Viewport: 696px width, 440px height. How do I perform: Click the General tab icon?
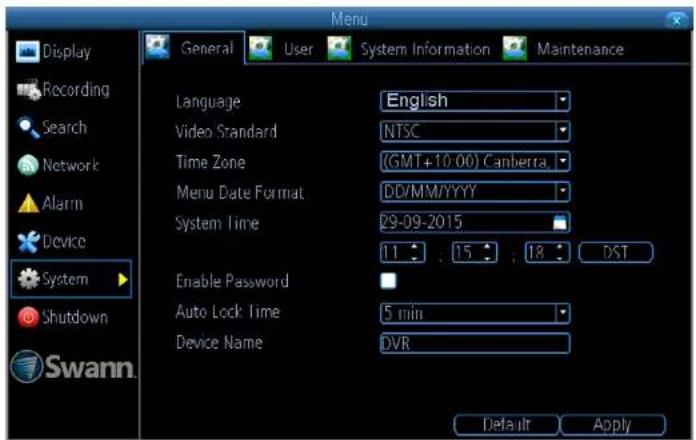[x=158, y=47]
